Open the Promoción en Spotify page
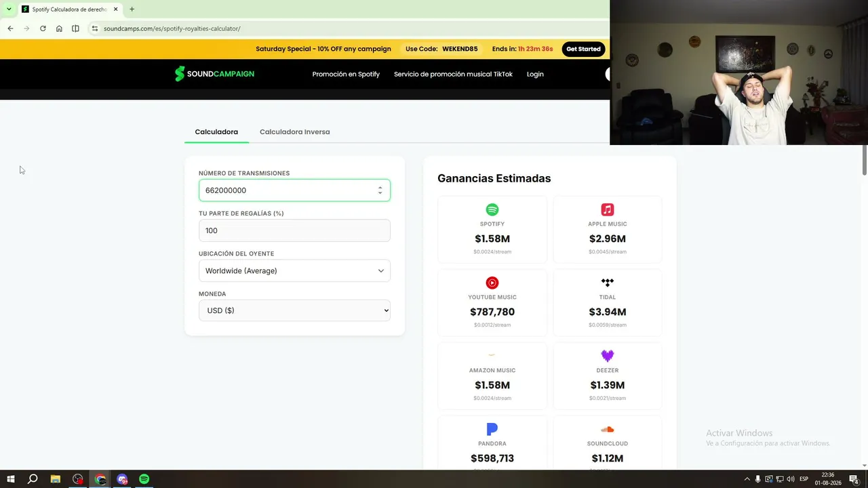 coord(346,74)
